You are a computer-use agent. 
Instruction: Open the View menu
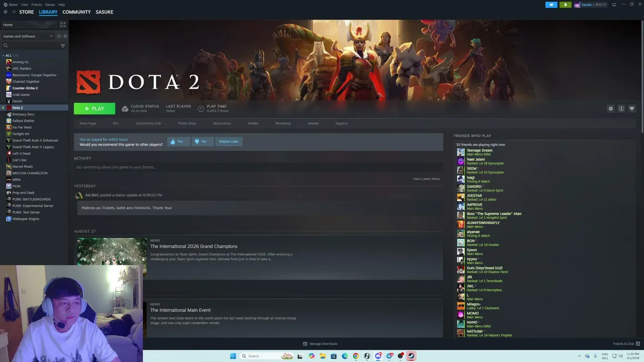point(24,5)
